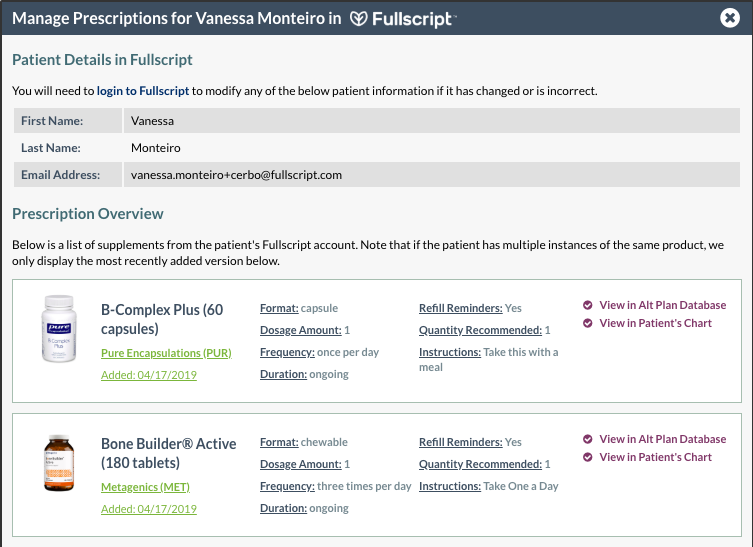Click check icon beside Bone Builder Patient's Chart

click(587, 457)
